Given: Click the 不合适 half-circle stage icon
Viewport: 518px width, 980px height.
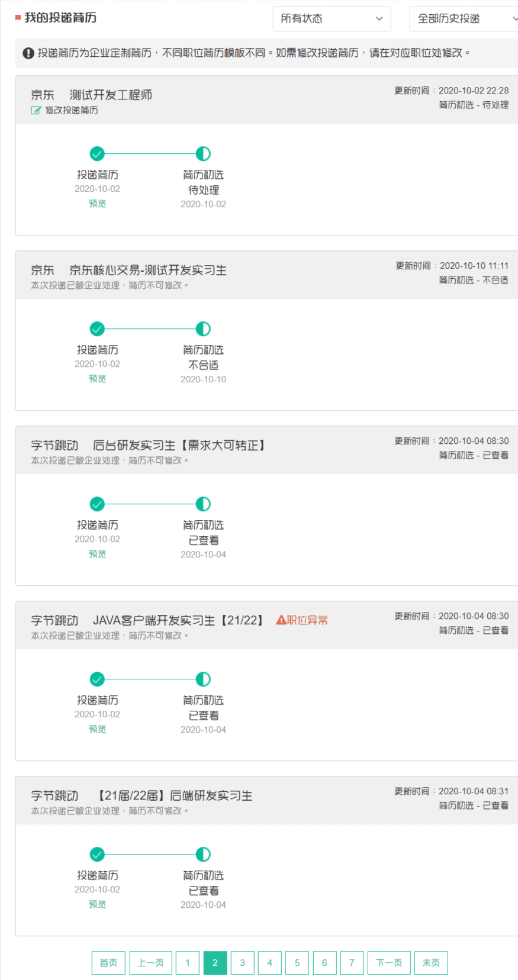Looking at the screenshot, I should coord(203,329).
